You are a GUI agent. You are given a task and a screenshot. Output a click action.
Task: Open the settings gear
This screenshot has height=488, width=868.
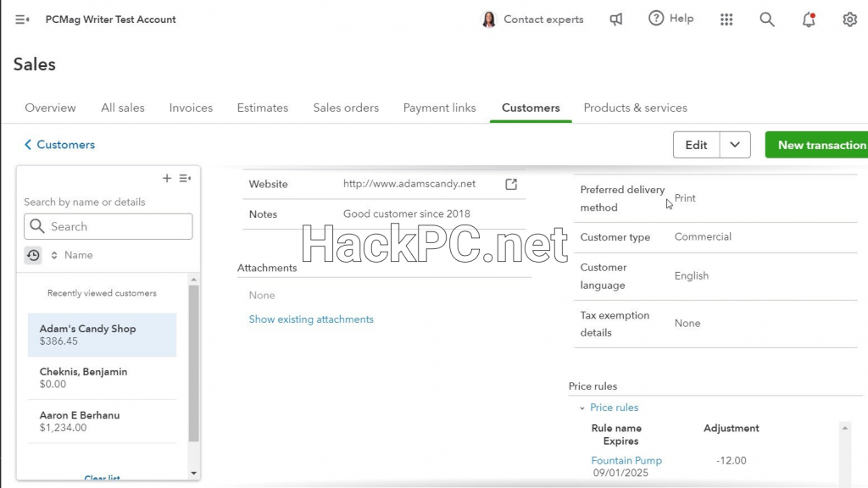click(849, 19)
